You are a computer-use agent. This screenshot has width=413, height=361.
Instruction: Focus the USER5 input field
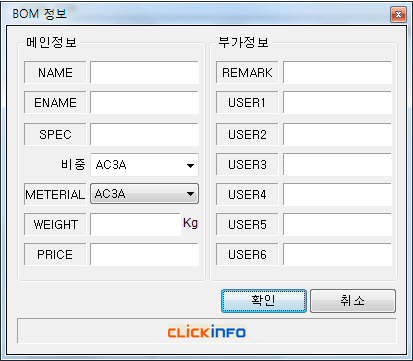(337, 224)
